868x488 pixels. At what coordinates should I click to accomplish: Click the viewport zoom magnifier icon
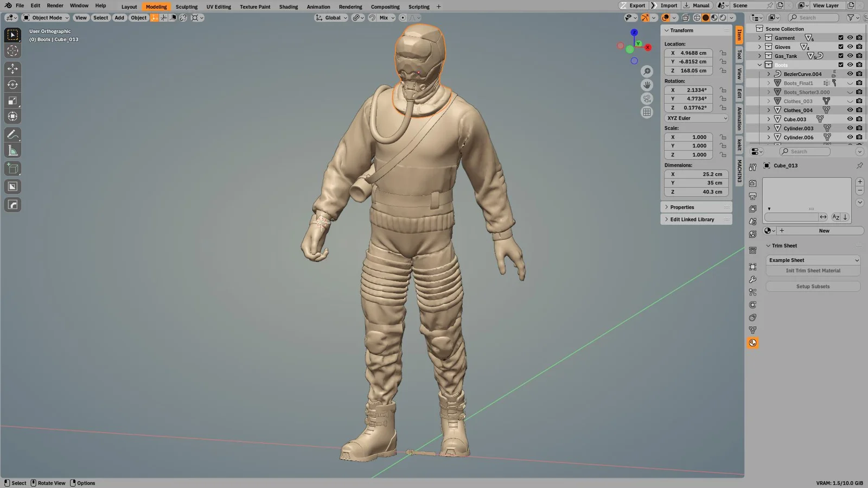tap(647, 72)
